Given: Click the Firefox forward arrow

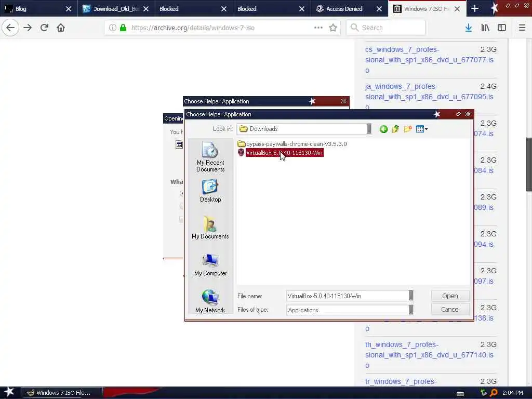Looking at the screenshot, I should [28, 28].
